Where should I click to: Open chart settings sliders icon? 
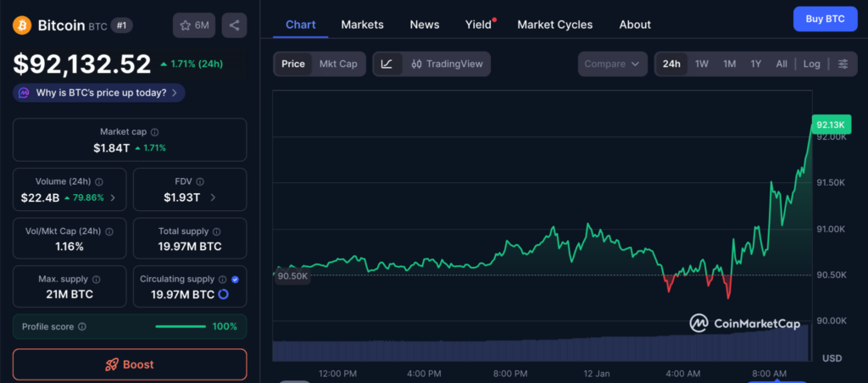point(843,64)
